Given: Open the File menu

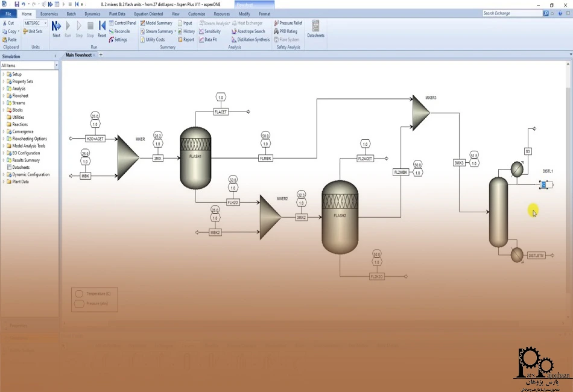Looking at the screenshot, I should coord(8,13).
